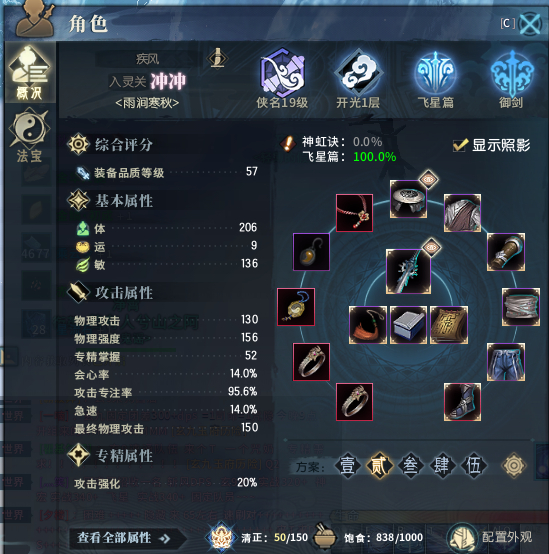549x554 pixels.
Task: Click the title edit icon beside 疾风
Action: 217,58
